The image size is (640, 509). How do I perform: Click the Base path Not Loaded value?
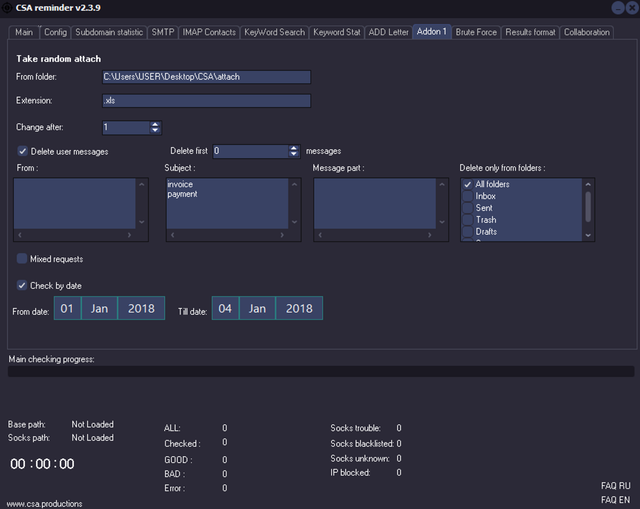pyautogui.click(x=93, y=424)
